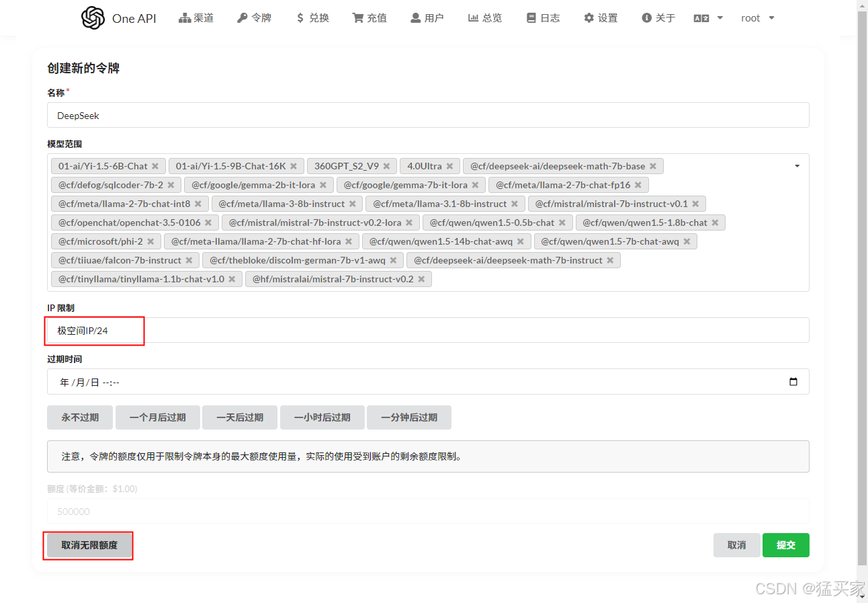
Task: Open the 总览 overview page
Action: click(485, 18)
